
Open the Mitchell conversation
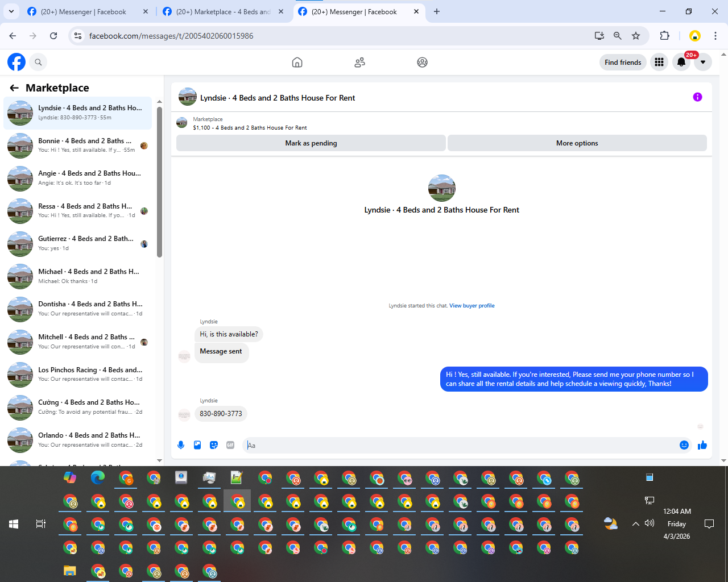78,342
